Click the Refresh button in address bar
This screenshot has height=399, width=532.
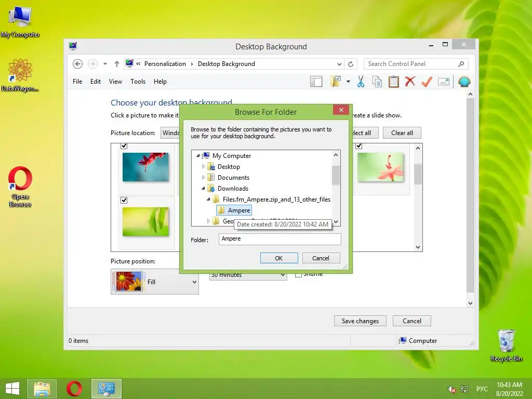351,64
